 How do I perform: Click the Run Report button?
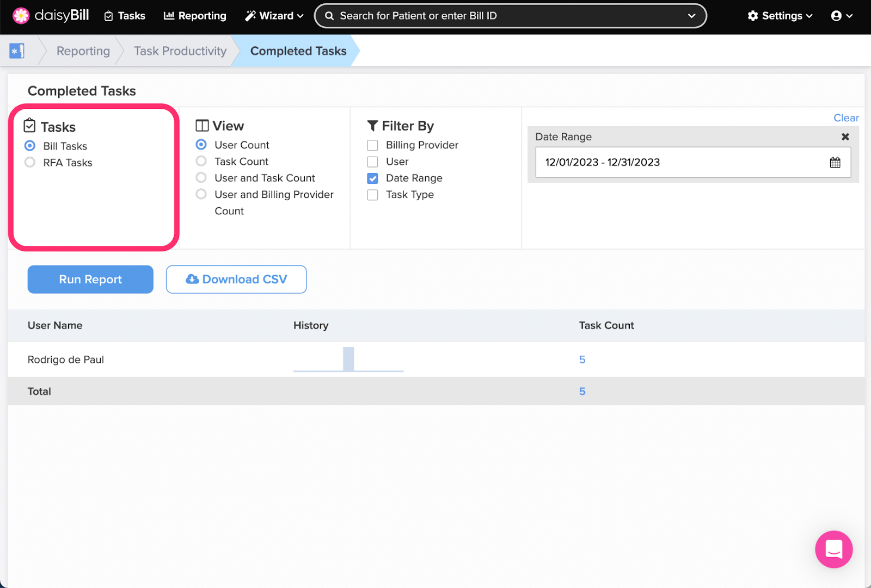click(90, 279)
